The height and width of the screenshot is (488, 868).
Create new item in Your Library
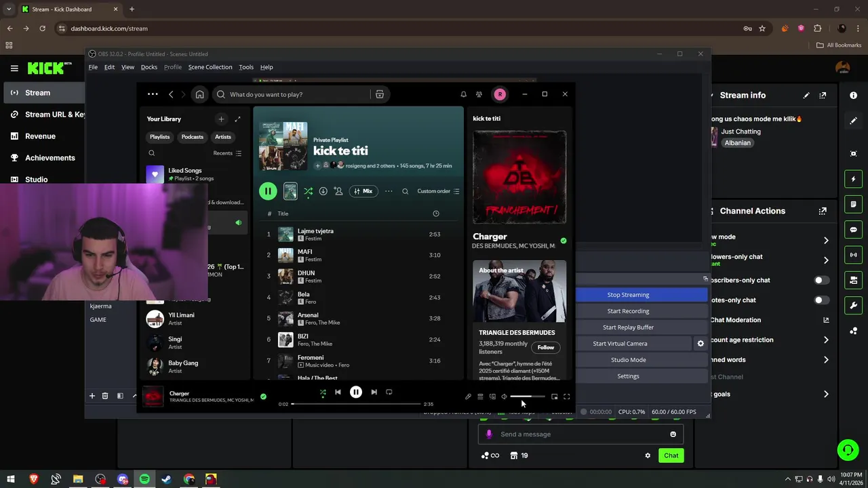221,119
